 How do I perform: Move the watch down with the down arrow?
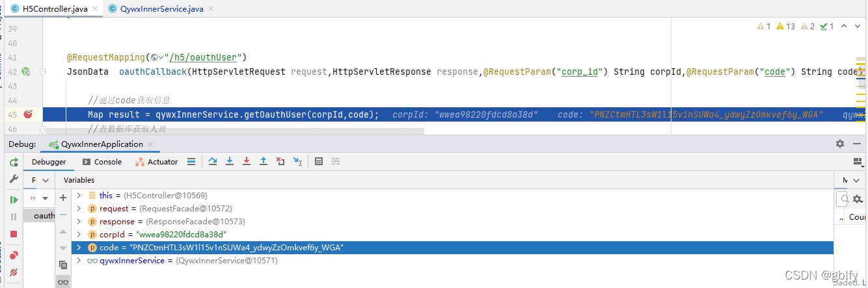click(63, 248)
